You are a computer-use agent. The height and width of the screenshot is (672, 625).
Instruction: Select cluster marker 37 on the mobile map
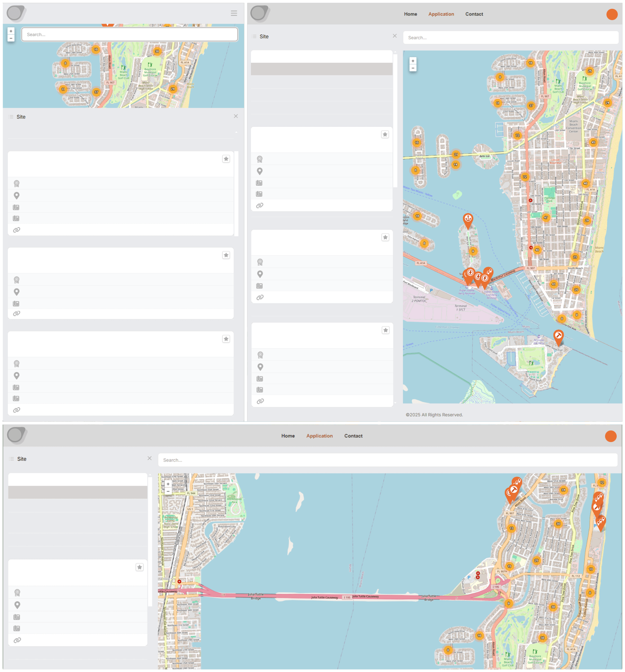(96, 92)
